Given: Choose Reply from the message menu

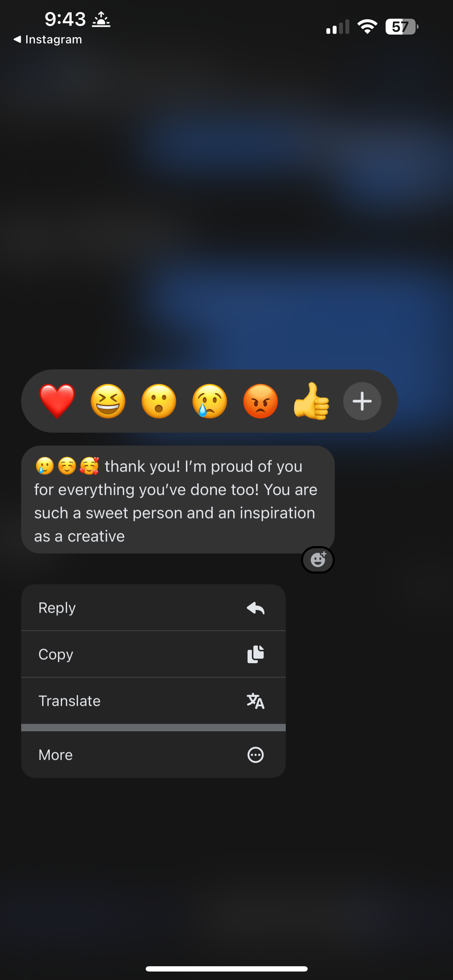Looking at the screenshot, I should (x=153, y=607).
